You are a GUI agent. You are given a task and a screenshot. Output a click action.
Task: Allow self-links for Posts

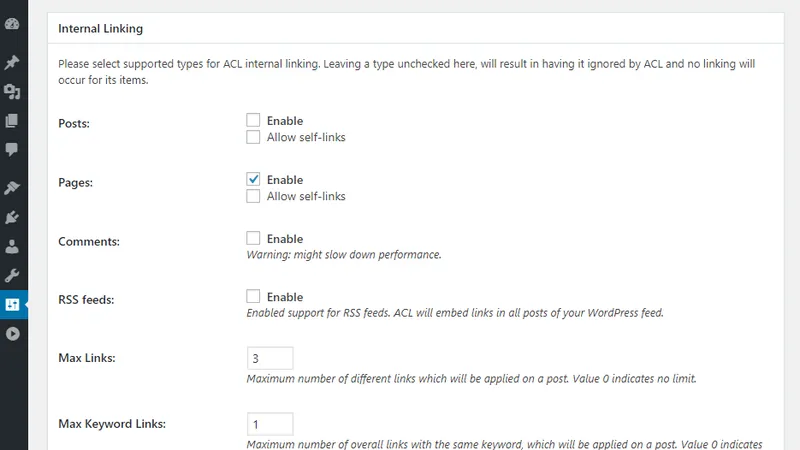253,137
